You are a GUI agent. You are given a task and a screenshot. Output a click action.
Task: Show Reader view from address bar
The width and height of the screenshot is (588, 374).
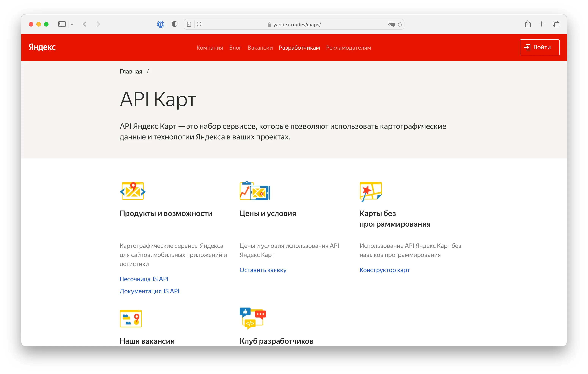pos(189,24)
